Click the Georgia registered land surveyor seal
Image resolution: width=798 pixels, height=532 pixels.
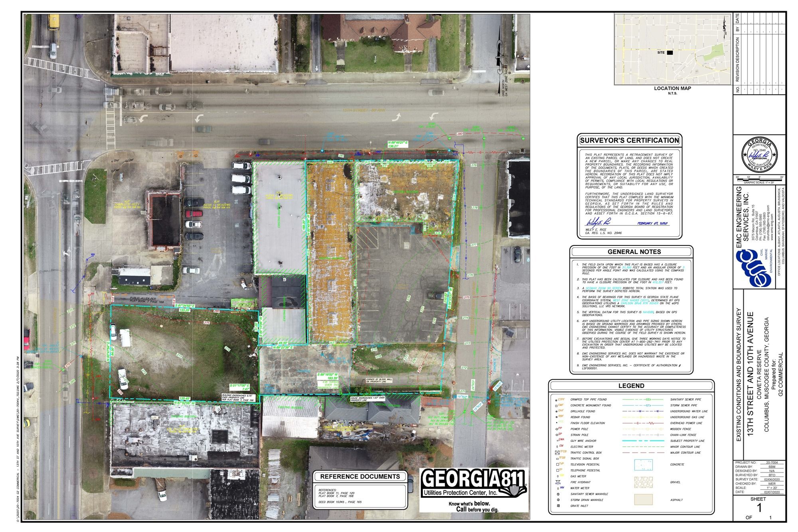click(759, 154)
